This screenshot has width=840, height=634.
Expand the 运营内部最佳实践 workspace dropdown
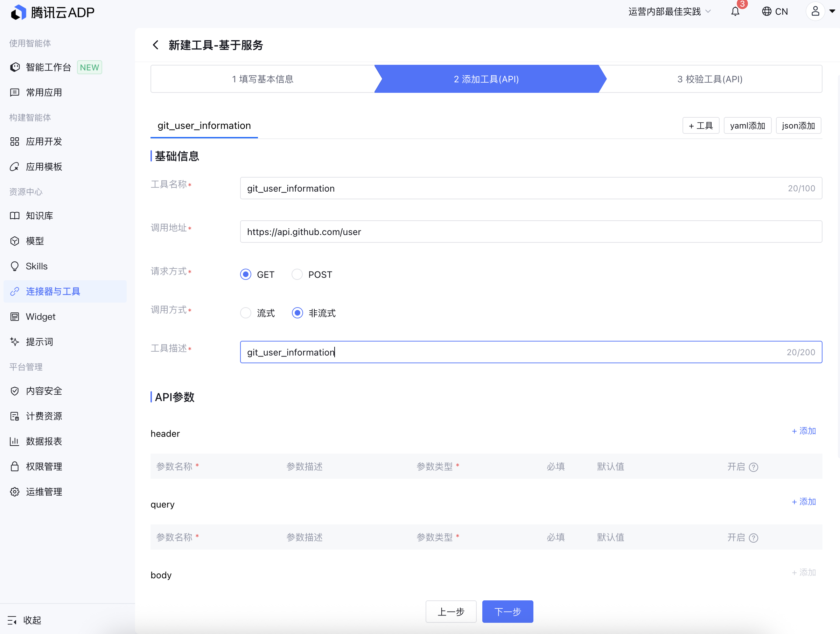670,12
